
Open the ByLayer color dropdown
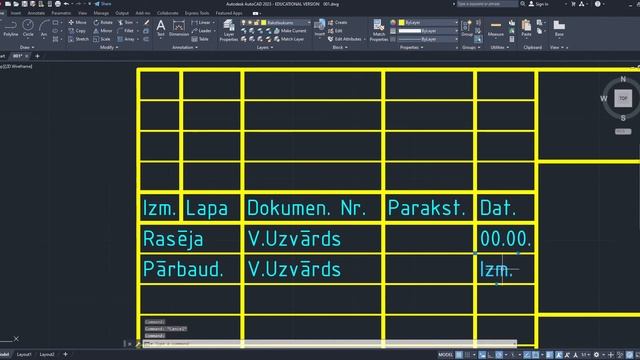click(x=428, y=22)
